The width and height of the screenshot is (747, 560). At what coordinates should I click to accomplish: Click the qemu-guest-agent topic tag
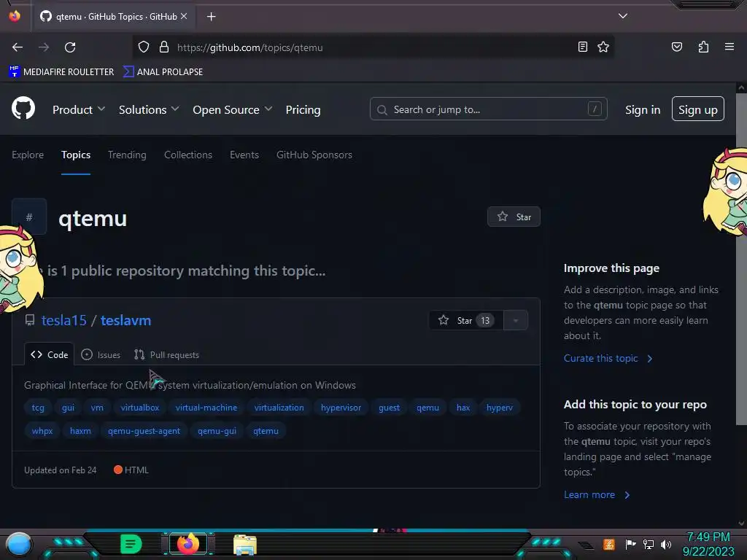[144, 431]
